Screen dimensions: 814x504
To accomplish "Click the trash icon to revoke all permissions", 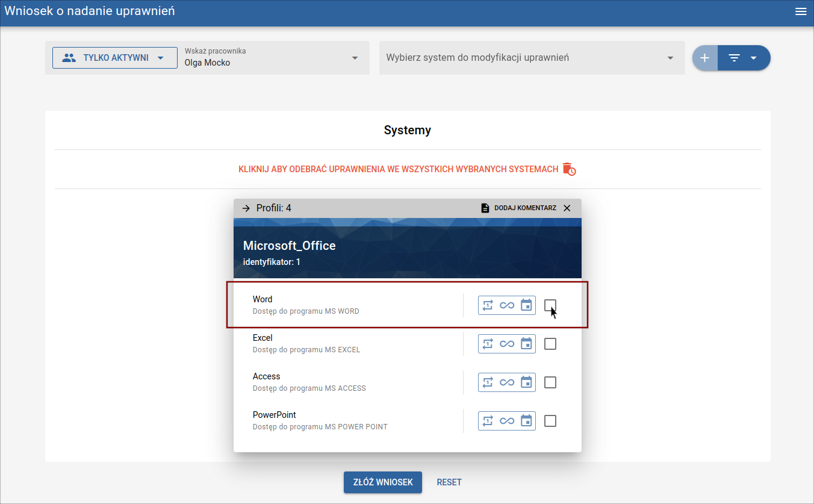I will 569,169.
